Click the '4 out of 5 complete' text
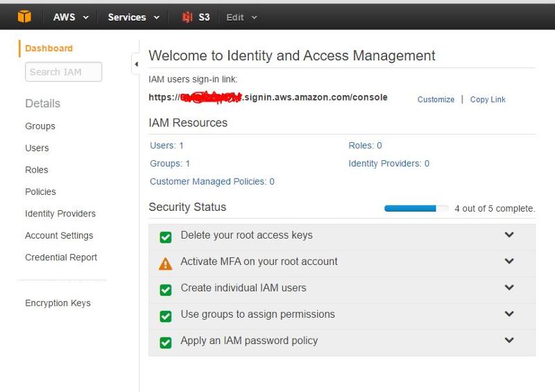The width and height of the screenshot is (555, 392). (495, 209)
